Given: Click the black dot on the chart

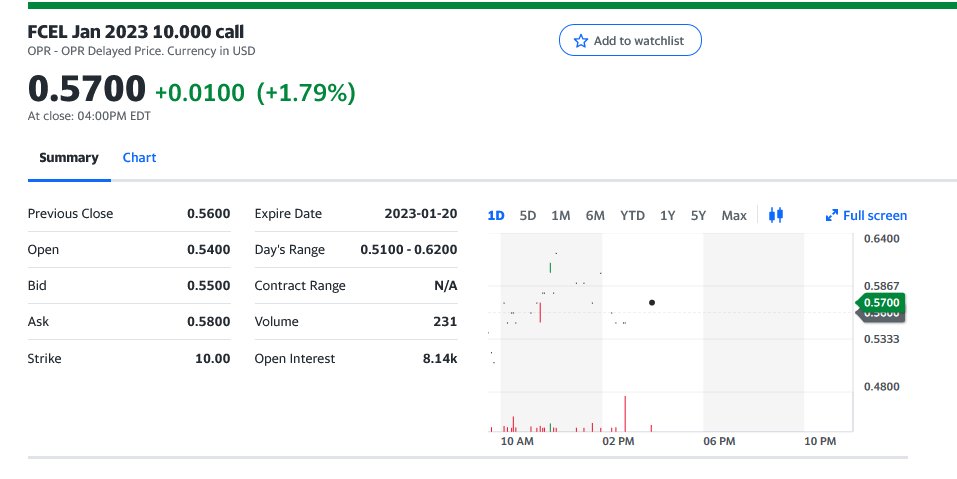Looking at the screenshot, I should click(x=652, y=303).
